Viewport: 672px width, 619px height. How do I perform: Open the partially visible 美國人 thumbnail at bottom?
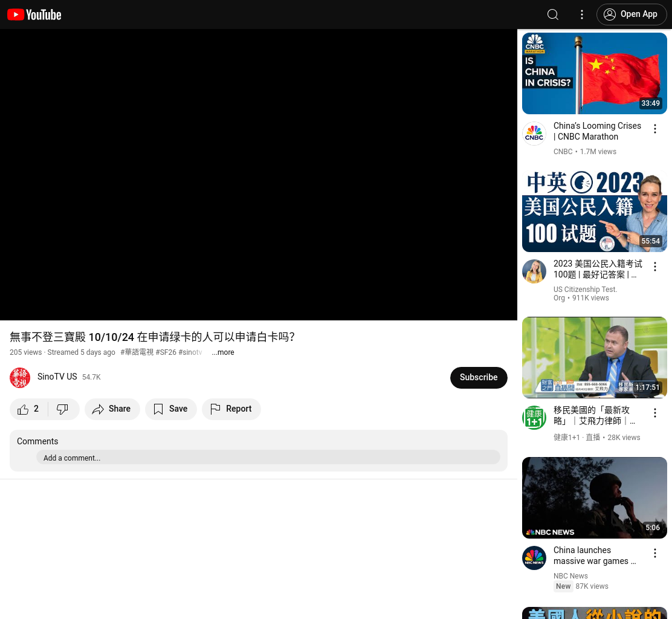click(x=595, y=613)
